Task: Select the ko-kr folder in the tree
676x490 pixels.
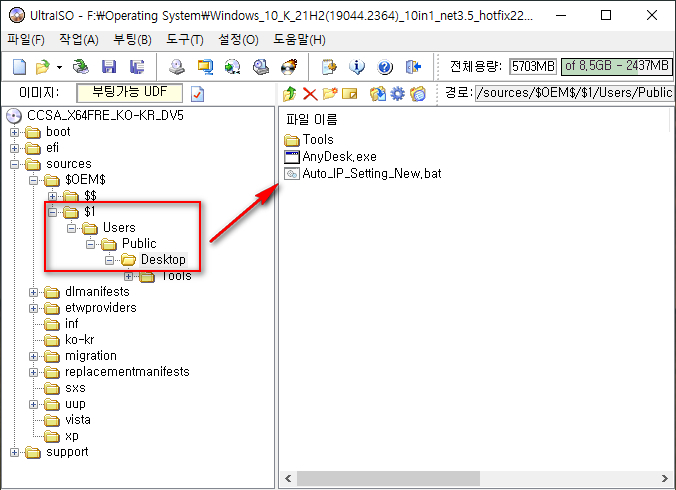Action: tap(79, 340)
